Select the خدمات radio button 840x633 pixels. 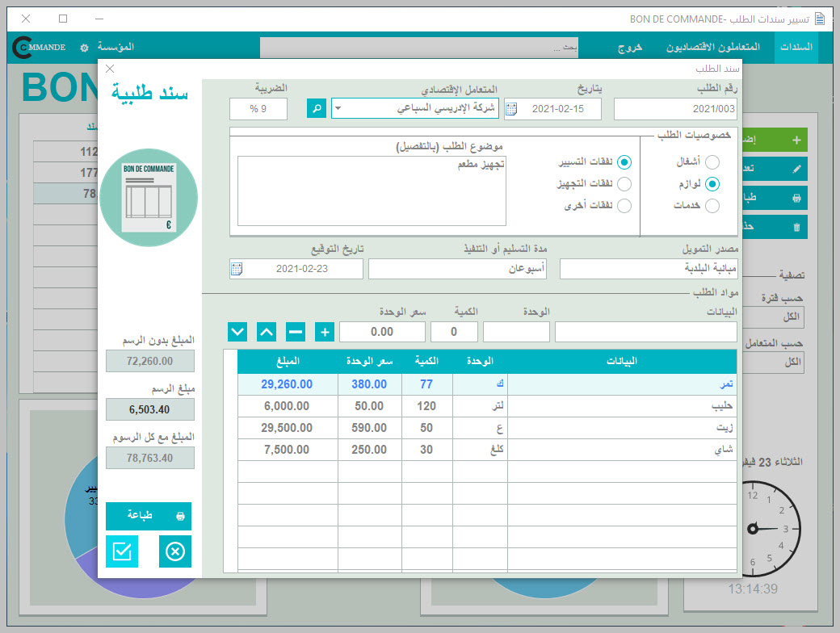tap(712, 206)
